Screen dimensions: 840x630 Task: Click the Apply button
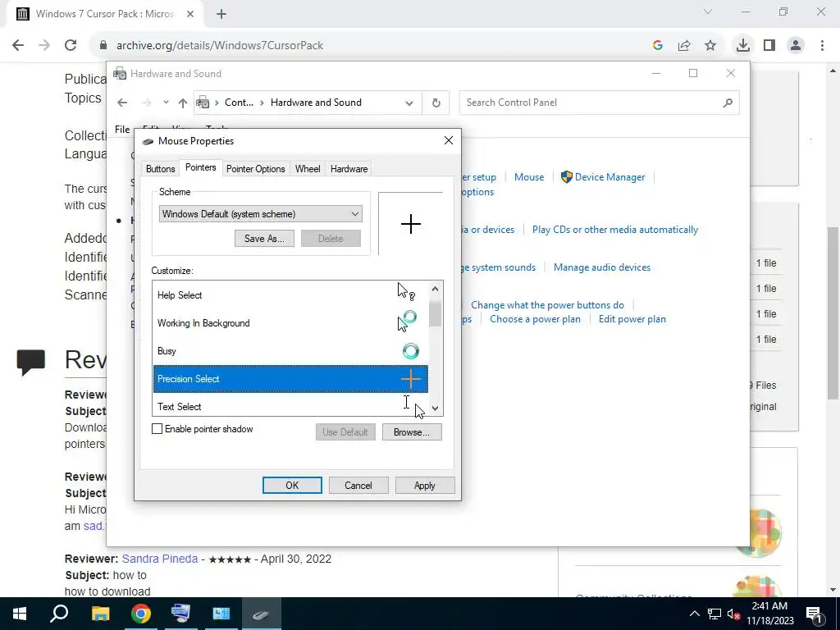pyautogui.click(x=424, y=486)
